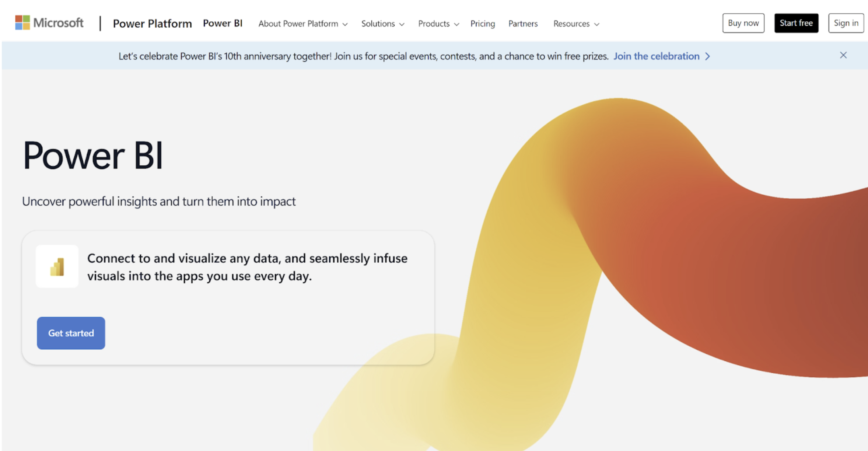Click the 'Connect to and visualize' description text
Viewport: 868px width, 451px height.
click(x=247, y=267)
